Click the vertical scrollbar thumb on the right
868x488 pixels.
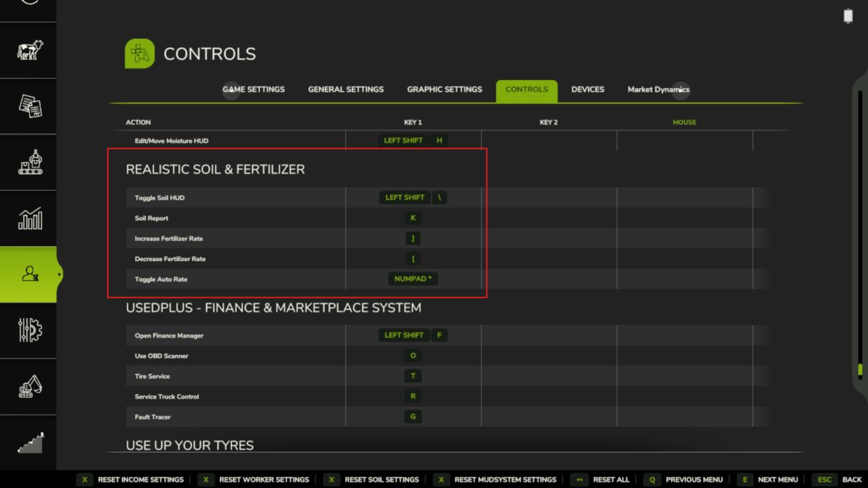860,369
